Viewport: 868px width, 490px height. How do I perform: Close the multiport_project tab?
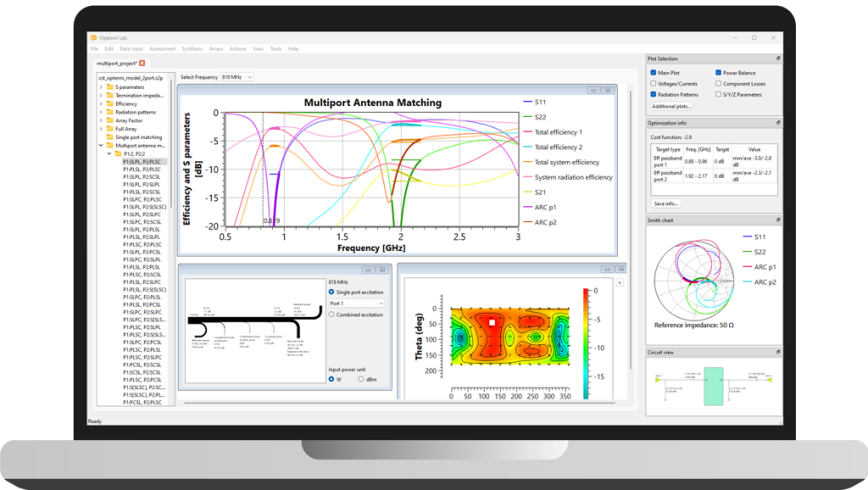coord(142,63)
